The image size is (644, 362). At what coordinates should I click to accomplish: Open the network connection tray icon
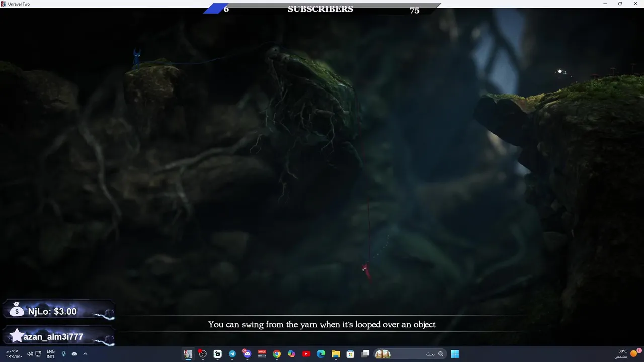tap(38, 354)
